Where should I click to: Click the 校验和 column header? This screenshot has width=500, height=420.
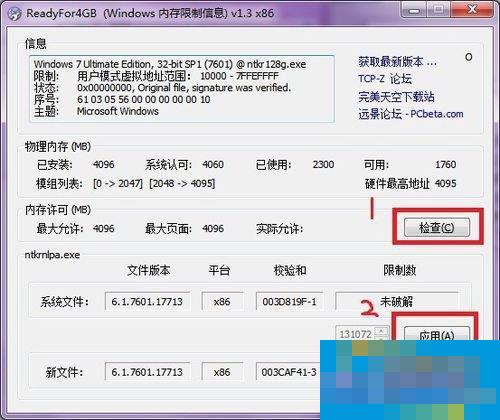[x=290, y=270]
